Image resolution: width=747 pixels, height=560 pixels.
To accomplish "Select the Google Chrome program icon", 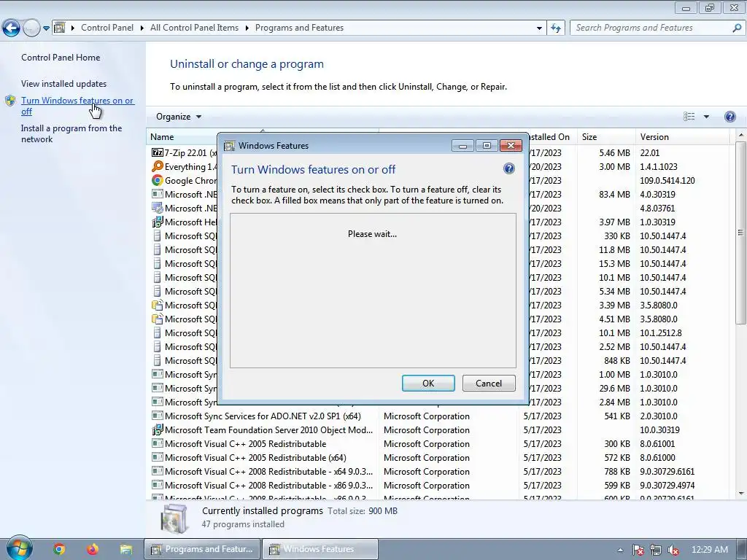I will 158,180.
